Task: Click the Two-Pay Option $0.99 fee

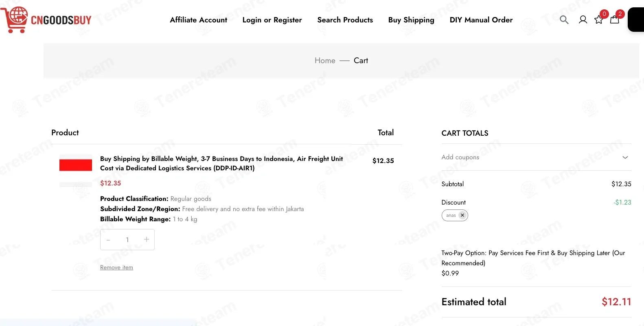Action: (450, 273)
